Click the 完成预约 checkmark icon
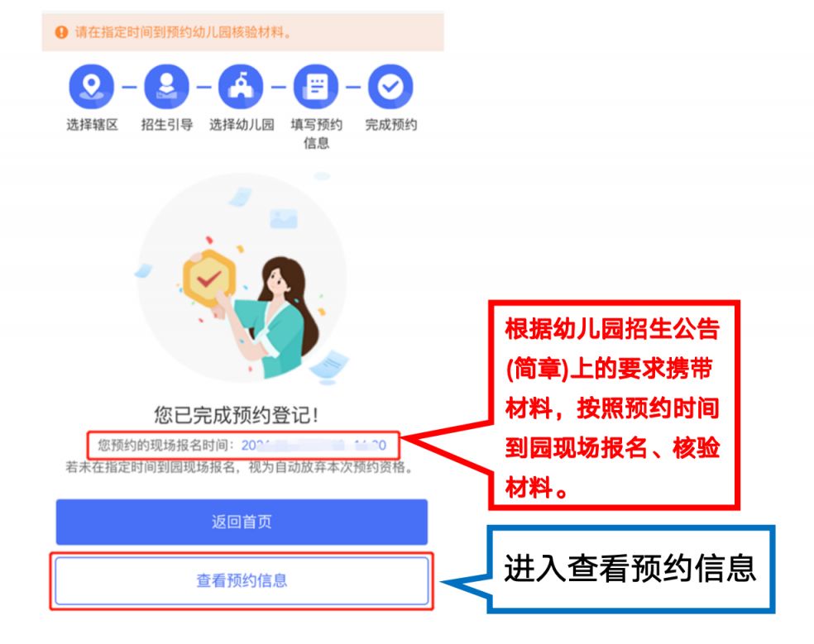Image resolution: width=814 pixels, height=644 pixels. click(390, 87)
